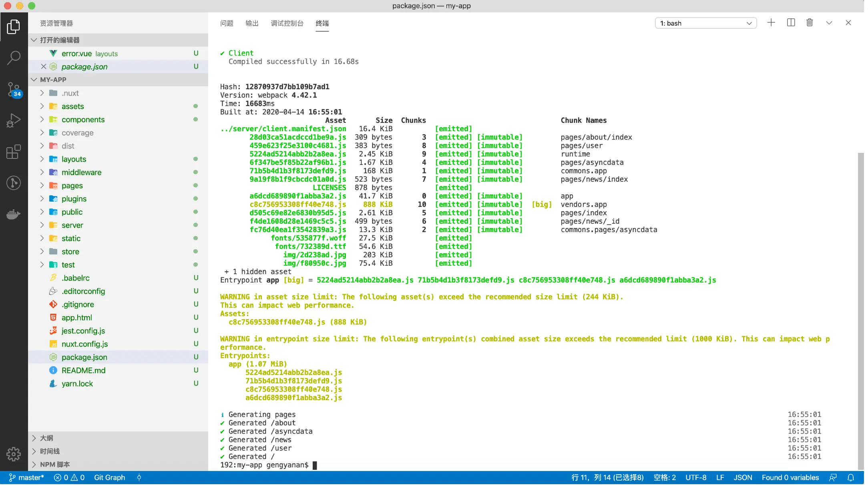
Task: Click the master* branch indicator
Action: [26, 478]
